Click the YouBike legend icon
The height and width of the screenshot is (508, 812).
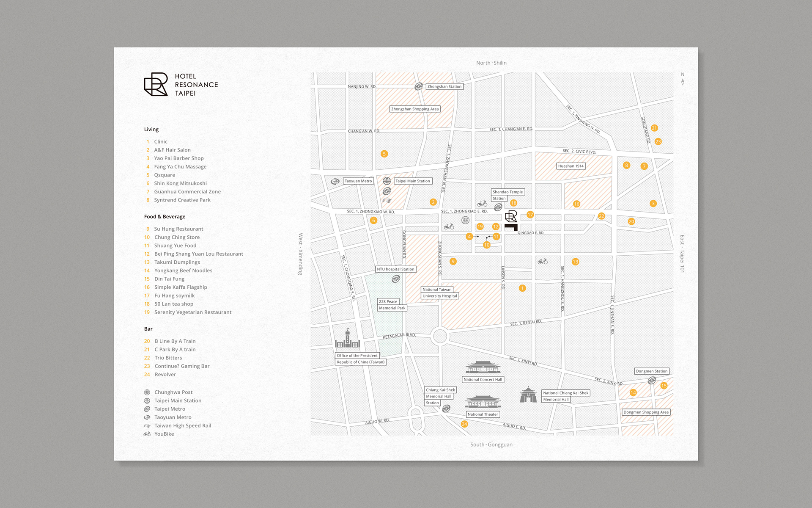(x=147, y=434)
